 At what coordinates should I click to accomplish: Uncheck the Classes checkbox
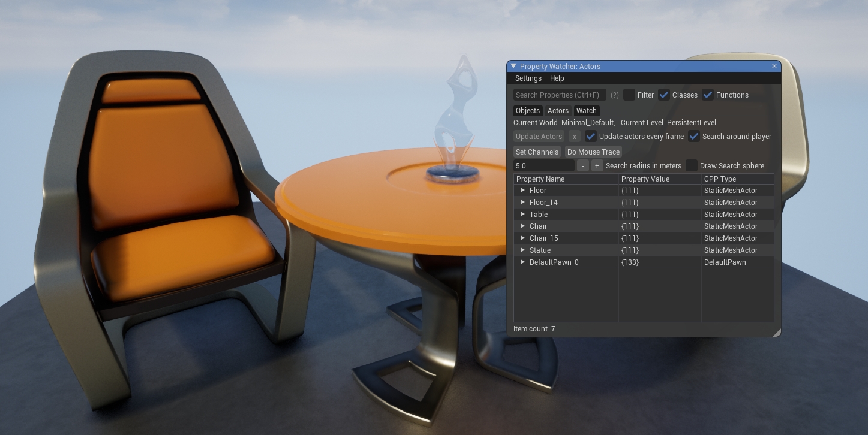(x=664, y=95)
